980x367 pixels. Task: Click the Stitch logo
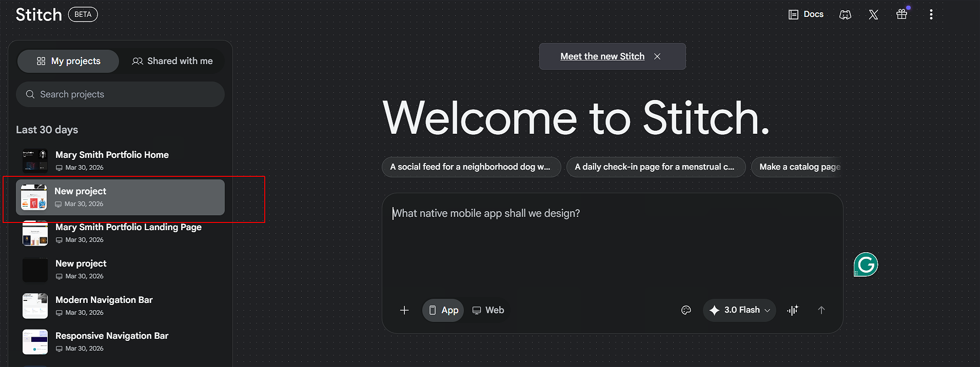point(39,14)
